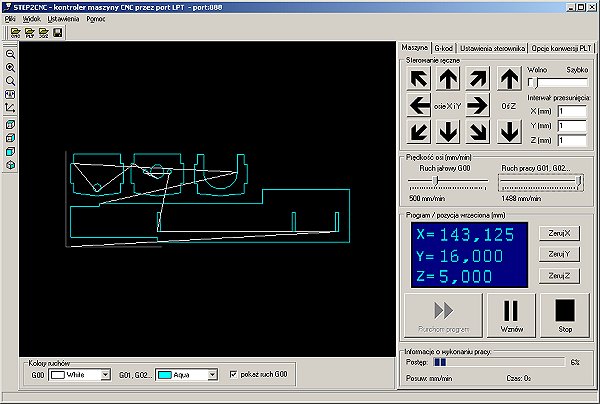This screenshot has height=404, width=600.
Task: Switch to the top view cube
Action: coord(10,125)
